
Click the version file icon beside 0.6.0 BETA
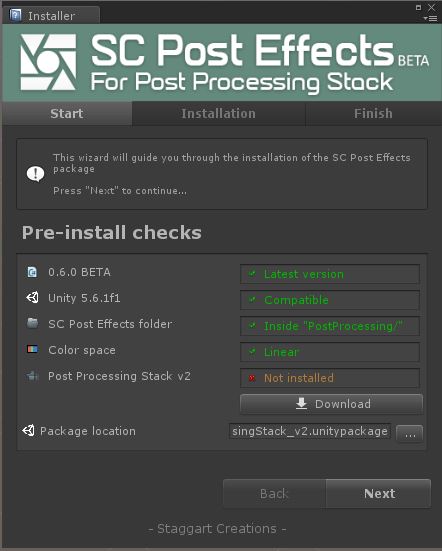(x=32, y=272)
